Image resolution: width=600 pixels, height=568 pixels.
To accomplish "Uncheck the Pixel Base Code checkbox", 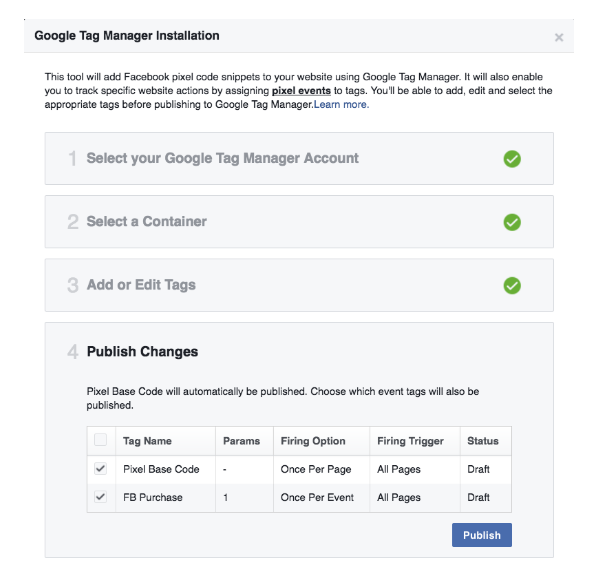I will point(101,468).
